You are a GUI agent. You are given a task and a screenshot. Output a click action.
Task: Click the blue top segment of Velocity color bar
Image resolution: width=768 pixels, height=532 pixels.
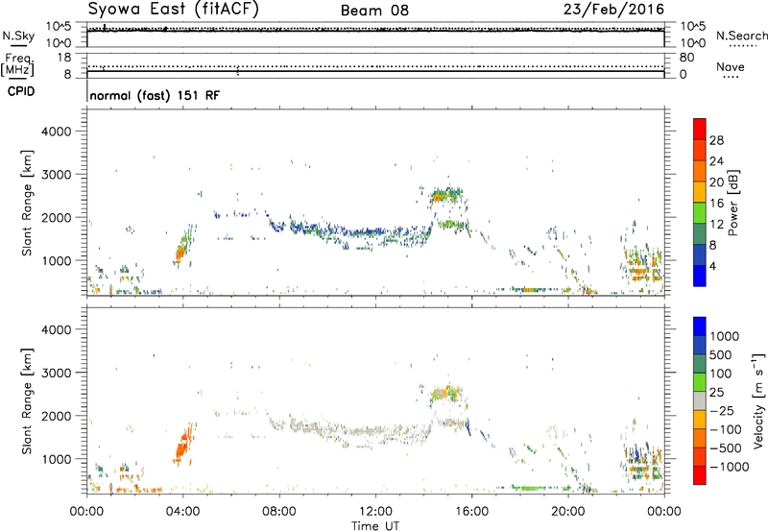(700, 326)
